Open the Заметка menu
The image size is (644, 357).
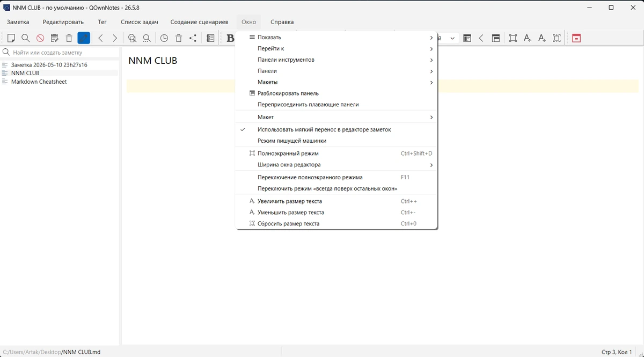pos(18,22)
